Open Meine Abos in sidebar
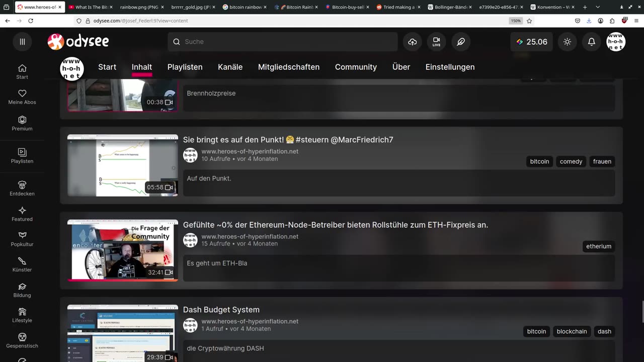Screen dimensions: 644x362 (x=22, y=97)
